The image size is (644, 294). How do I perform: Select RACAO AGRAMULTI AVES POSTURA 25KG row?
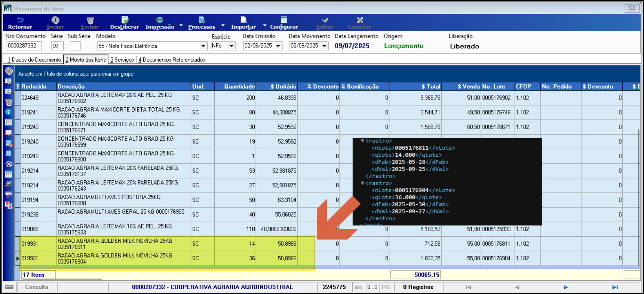coord(327,200)
